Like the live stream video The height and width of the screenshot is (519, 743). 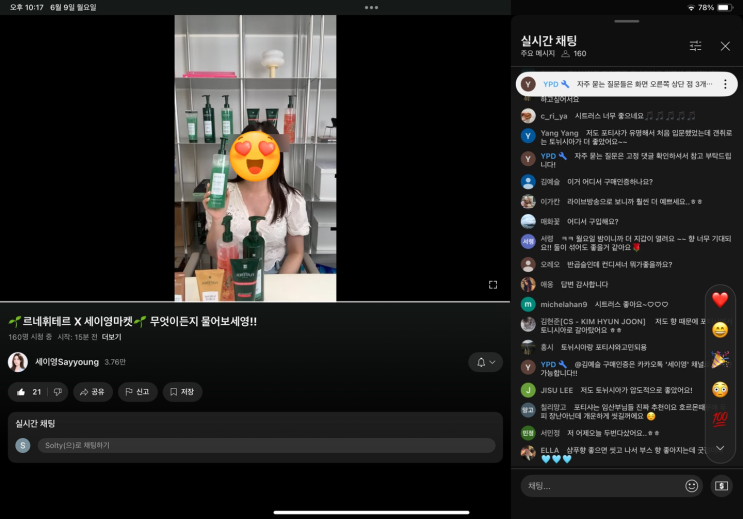(28, 392)
